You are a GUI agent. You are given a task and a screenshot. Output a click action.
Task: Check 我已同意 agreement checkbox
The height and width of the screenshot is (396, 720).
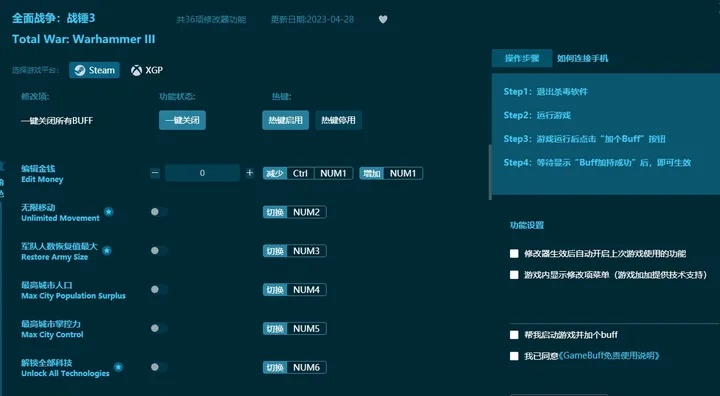pyautogui.click(x=514, y=356)
